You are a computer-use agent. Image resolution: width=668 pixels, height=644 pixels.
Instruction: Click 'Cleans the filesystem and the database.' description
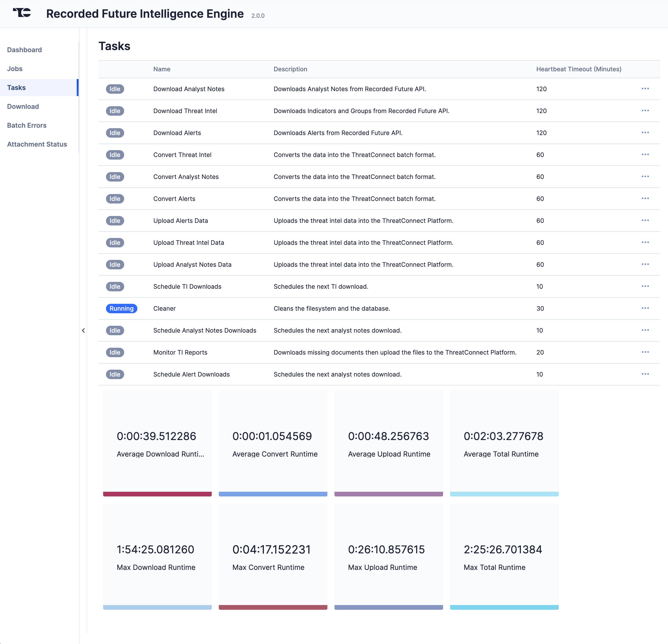332,309
